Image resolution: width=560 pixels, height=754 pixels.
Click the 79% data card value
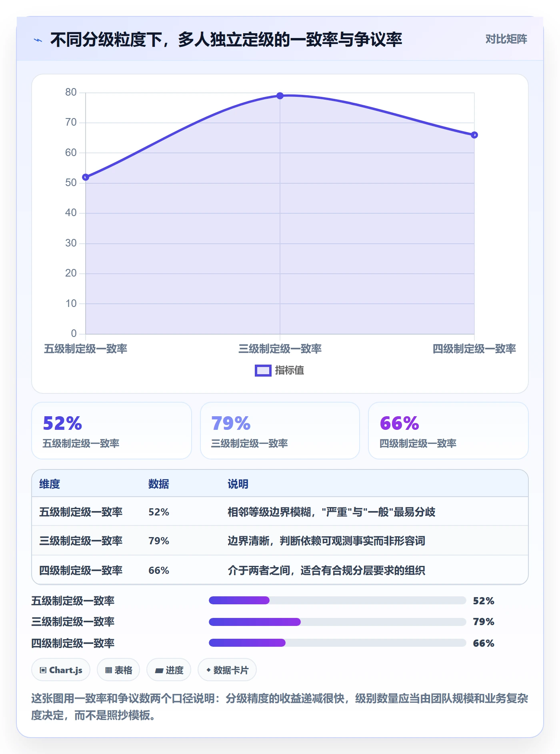click(231, 423)
